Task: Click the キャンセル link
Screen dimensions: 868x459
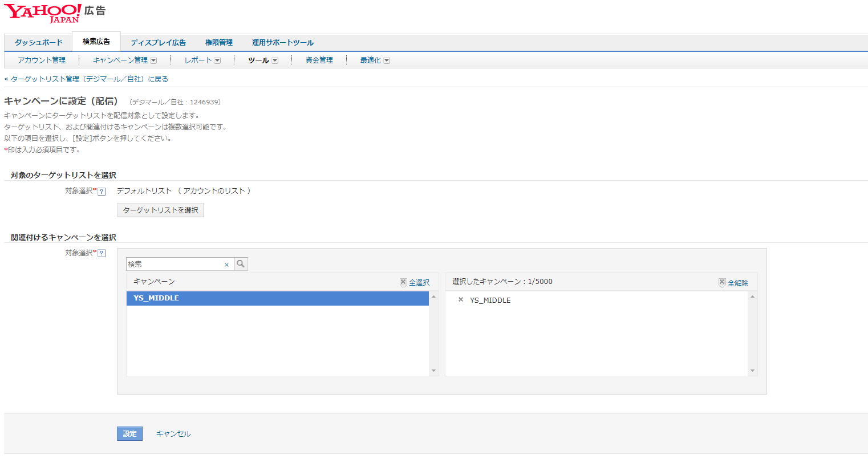Action: (x=173, y=434)
